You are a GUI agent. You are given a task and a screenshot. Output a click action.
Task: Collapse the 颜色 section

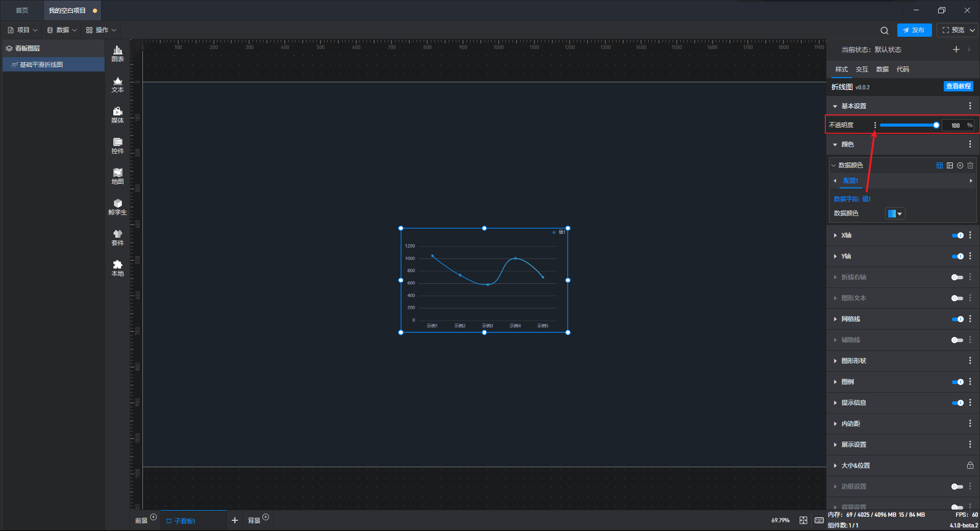[835, 144]
